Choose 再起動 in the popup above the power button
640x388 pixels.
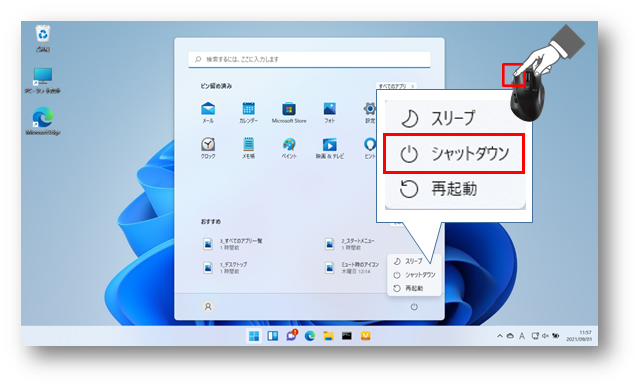pyautogui.click(x=414, y=288)
